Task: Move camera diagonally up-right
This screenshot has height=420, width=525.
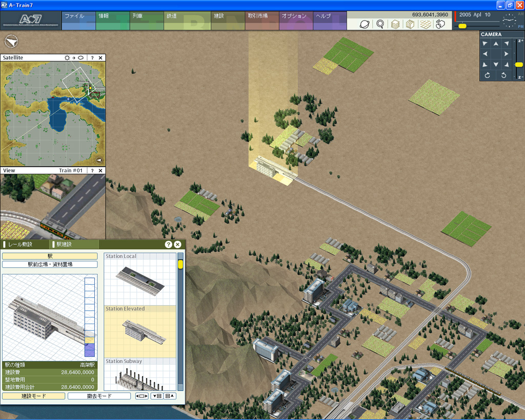Action: 506,44
